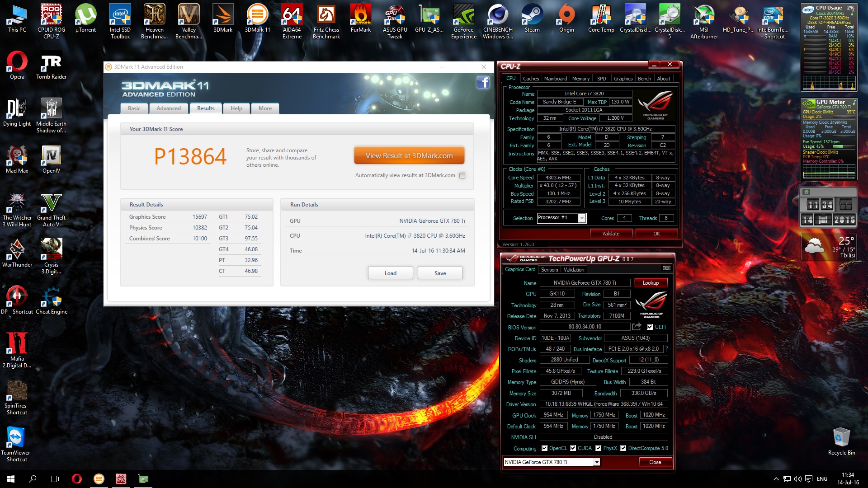Expand the CPU-Z Processor selection dropdown

[582, 218]
